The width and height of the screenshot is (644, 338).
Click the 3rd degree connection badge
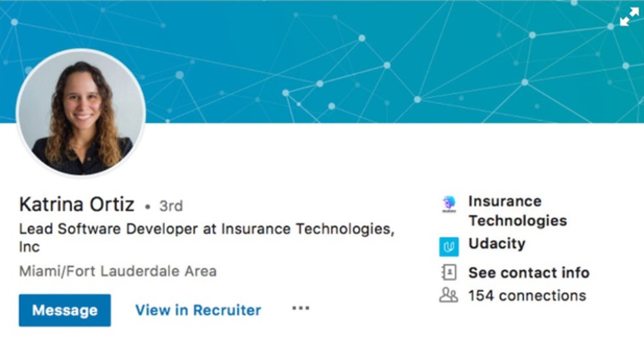click(171, 206)
